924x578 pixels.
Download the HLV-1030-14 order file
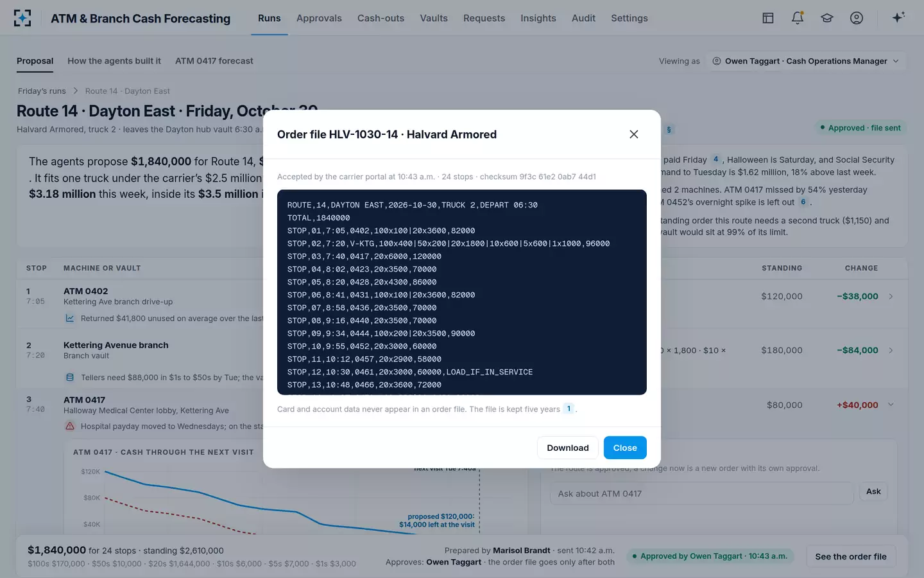click(x=567, y=448)
